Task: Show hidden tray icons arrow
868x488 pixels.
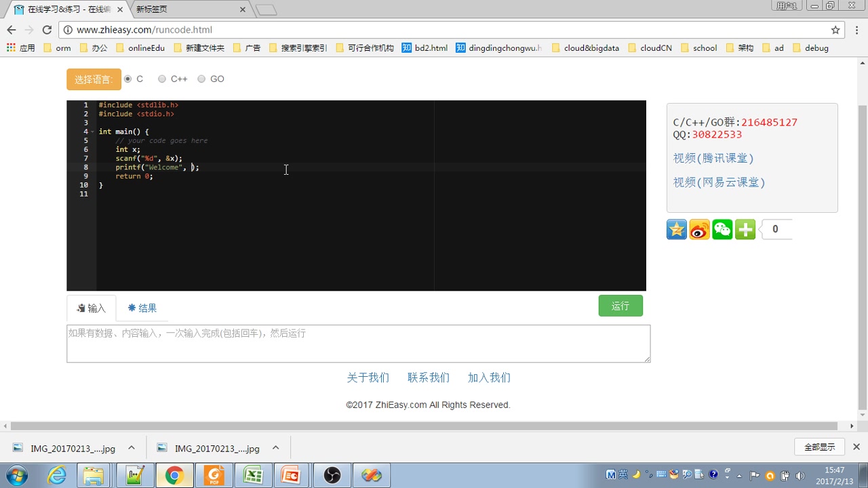Action: pos(739,475)
